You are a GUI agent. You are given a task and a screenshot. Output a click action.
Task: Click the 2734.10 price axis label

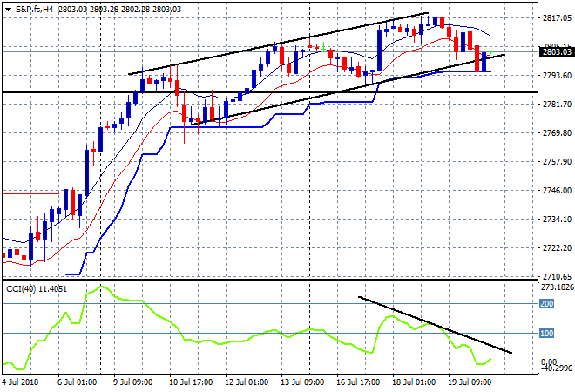coord(557,220)
